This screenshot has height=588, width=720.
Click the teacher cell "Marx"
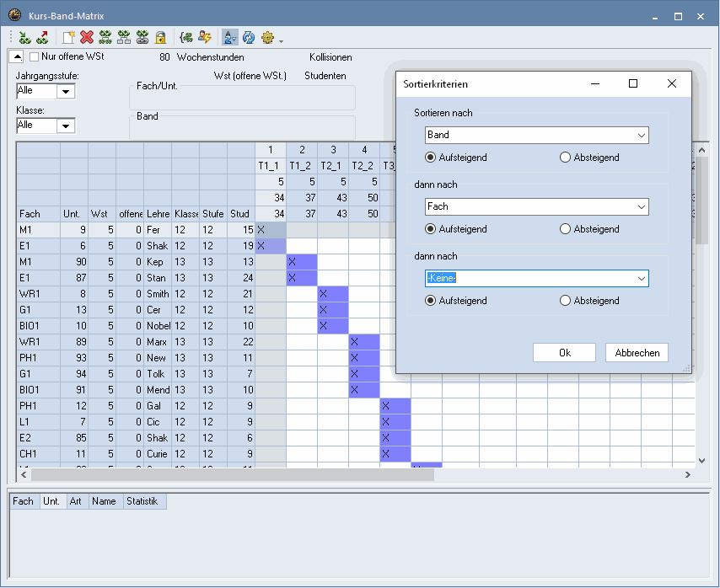pos(158,342)
